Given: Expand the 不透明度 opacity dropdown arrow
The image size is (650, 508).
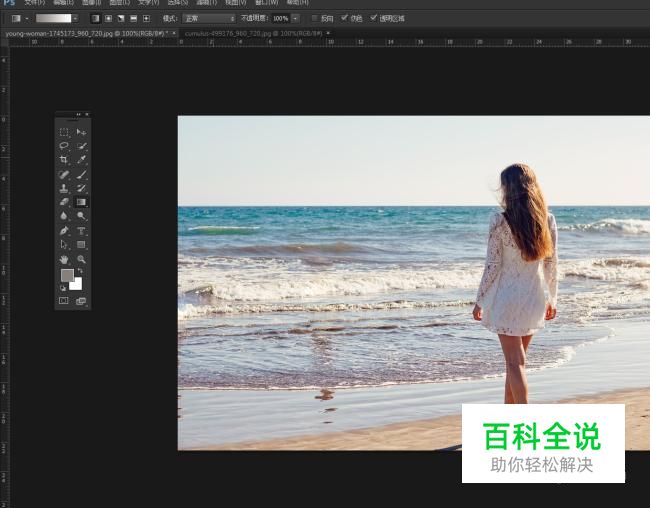Looking at the screenshot, I should [x=295, y=18].
